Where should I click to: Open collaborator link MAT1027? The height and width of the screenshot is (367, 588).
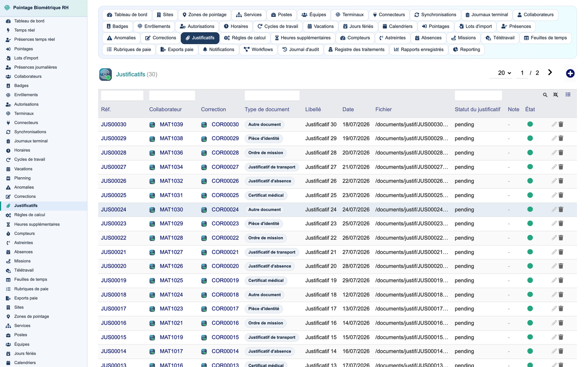tap(171, 252)
